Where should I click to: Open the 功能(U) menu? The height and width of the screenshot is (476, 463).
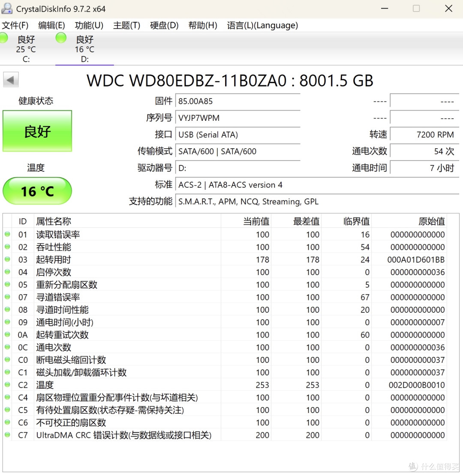point(89,25)
